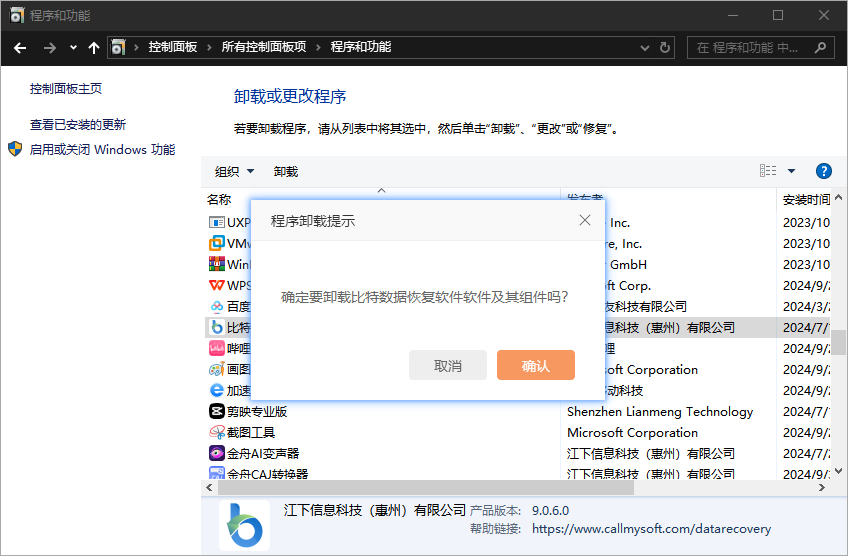Image resolution: width=848 pixels, height=556 pixels.
Task: Select the WinRAR program icon
Action: coord(216,264)
